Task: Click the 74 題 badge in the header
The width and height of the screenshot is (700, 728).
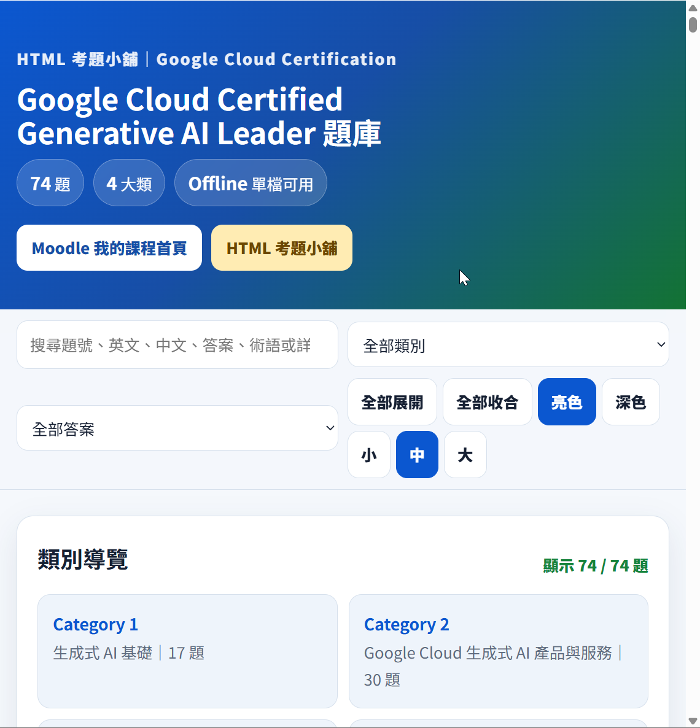Action: (50, 183)
